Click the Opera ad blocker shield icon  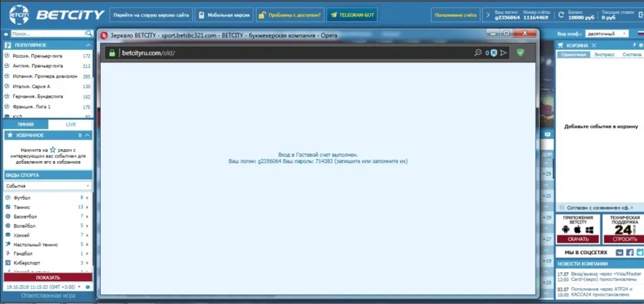(x=494, y=53)
